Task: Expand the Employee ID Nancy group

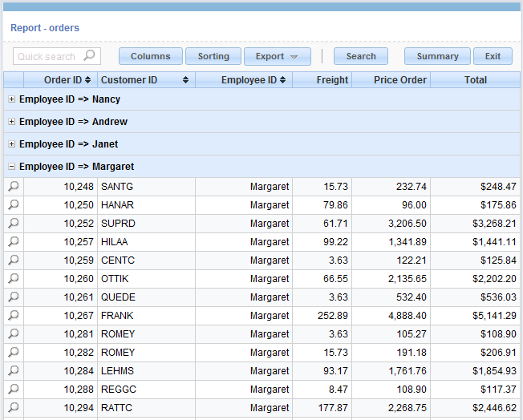Action: (11, 99)
